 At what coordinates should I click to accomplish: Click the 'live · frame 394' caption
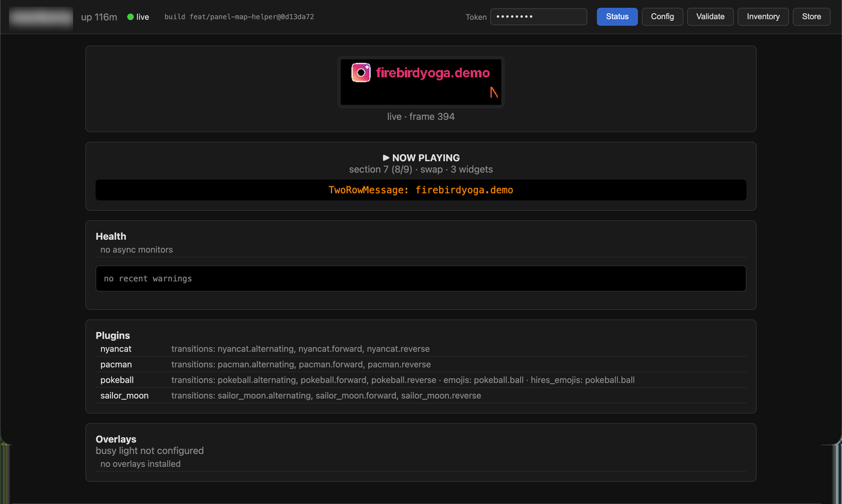[421, 117]
